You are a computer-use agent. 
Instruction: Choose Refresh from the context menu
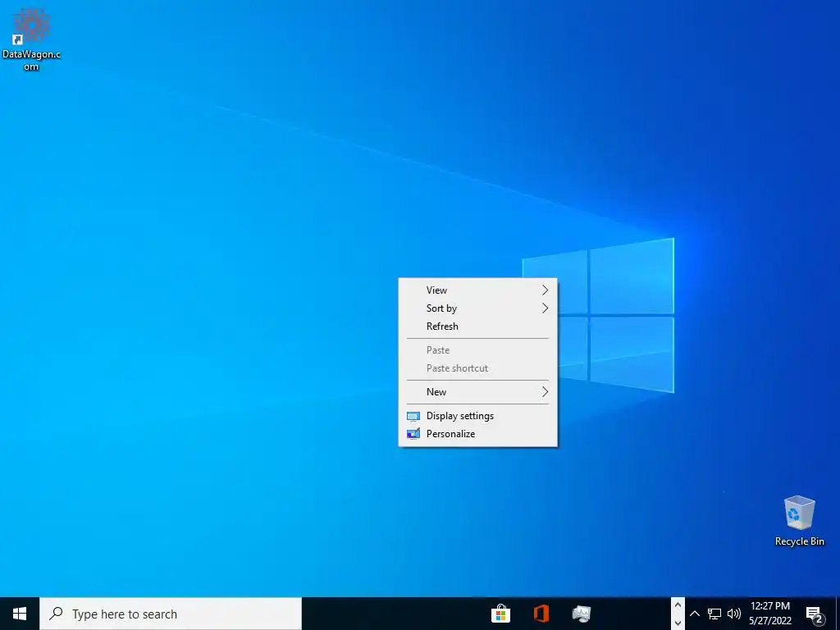[478, 326]
